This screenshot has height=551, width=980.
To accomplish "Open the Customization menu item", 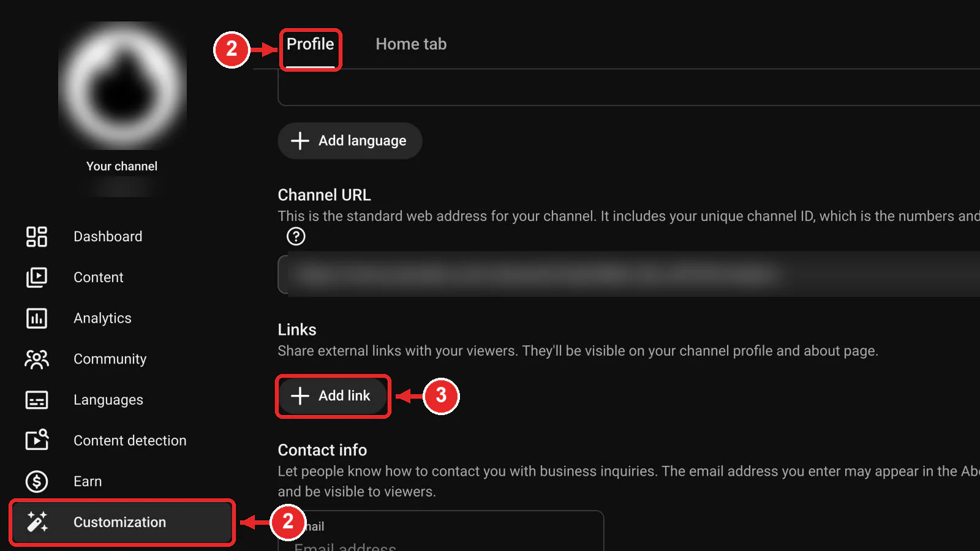I will (x=122, y=522).
